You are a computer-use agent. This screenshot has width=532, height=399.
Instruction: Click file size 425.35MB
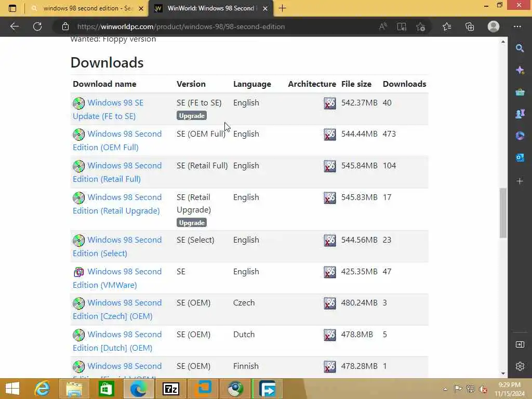[360, 272]
